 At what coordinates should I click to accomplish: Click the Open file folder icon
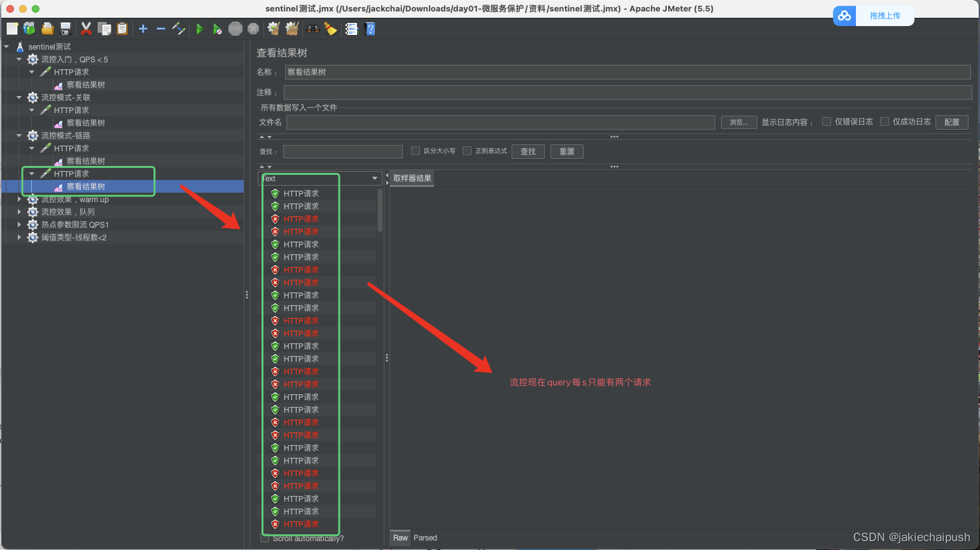[x=47, y=29]
